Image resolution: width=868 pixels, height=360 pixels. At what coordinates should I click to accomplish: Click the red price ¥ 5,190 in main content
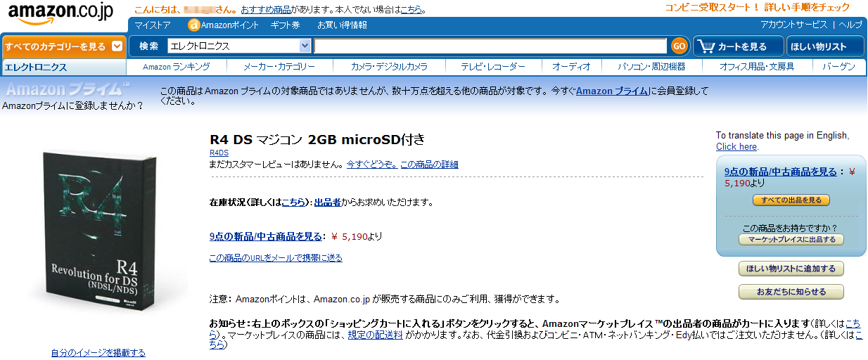coord(349,236)
